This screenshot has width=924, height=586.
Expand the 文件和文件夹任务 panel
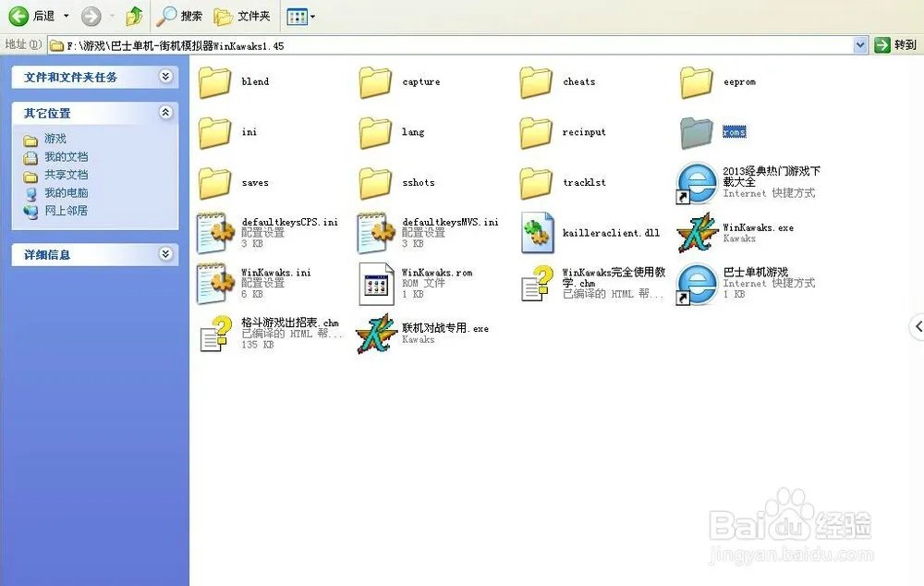tap(165, 76)
